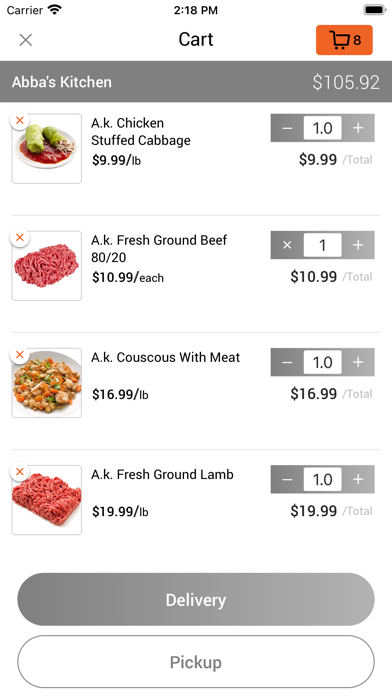Decrease Chicken Stuffed Cabbage quantity with minus

(287, 128)
